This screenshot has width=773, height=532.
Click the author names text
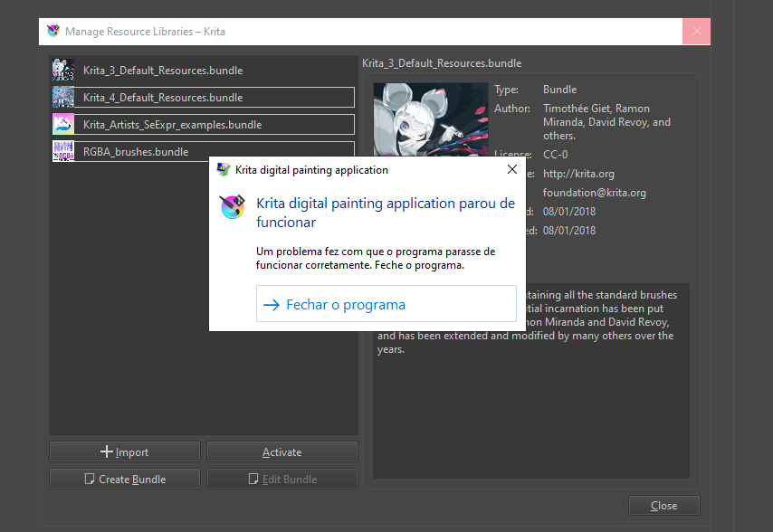pos(606,121)
